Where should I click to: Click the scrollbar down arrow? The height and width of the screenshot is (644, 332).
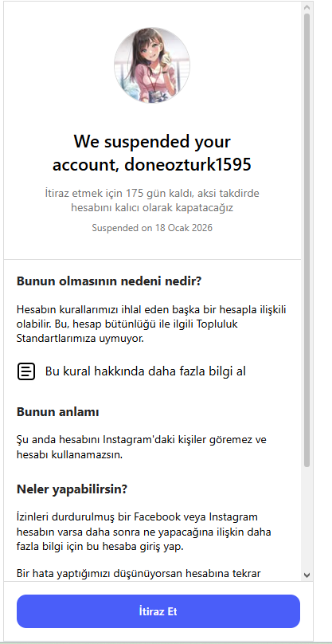click(307, 575)
